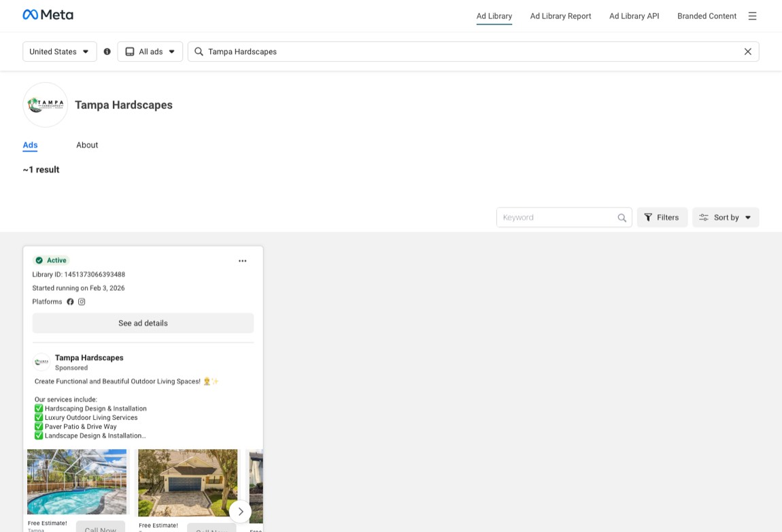782x532 pixels.
Task: Select the About tab
Action: coord(87,145)
